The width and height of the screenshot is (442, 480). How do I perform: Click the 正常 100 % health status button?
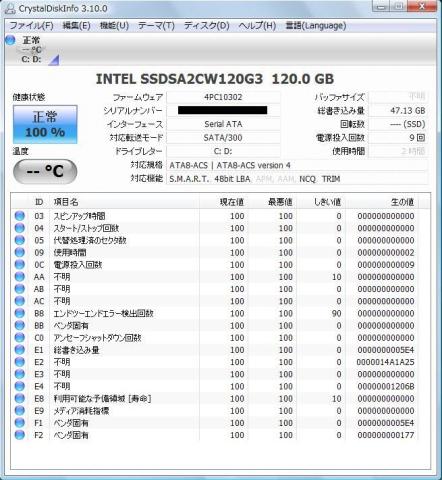pos(45,124)
